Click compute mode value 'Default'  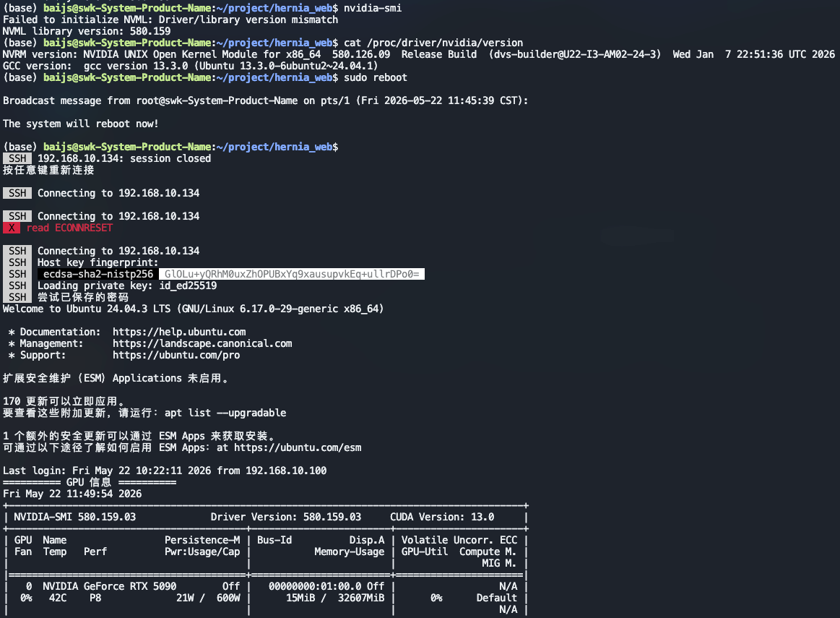point(497,598)
